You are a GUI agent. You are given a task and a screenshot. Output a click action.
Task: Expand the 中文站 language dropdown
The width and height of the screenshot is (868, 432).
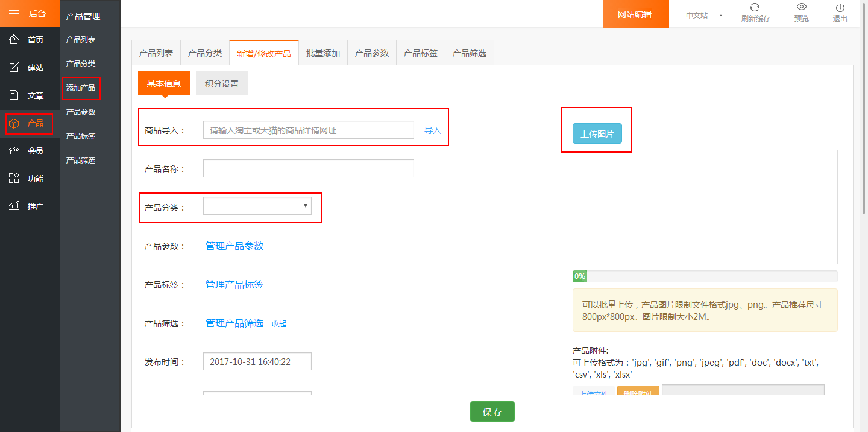click(x=705, y=15)
